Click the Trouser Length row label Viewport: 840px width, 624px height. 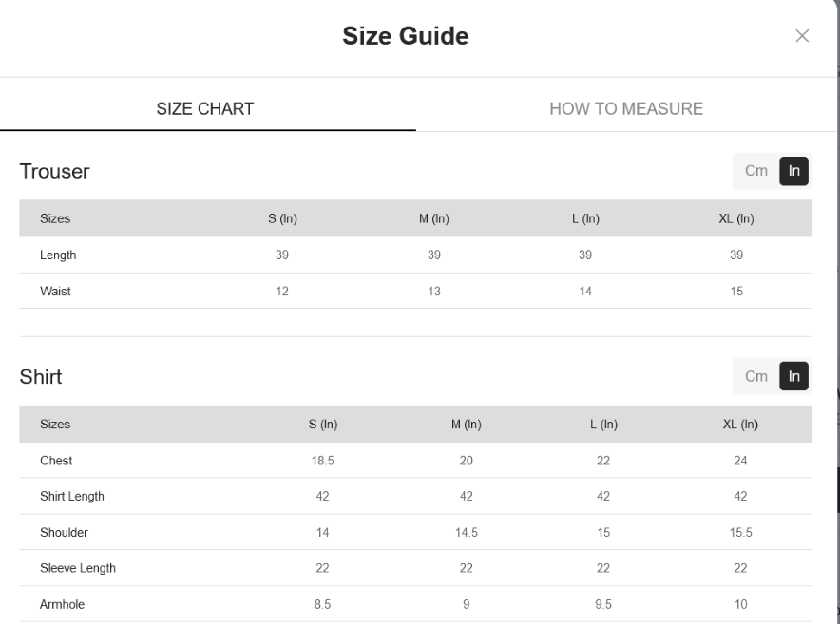[x=58, y=255]
